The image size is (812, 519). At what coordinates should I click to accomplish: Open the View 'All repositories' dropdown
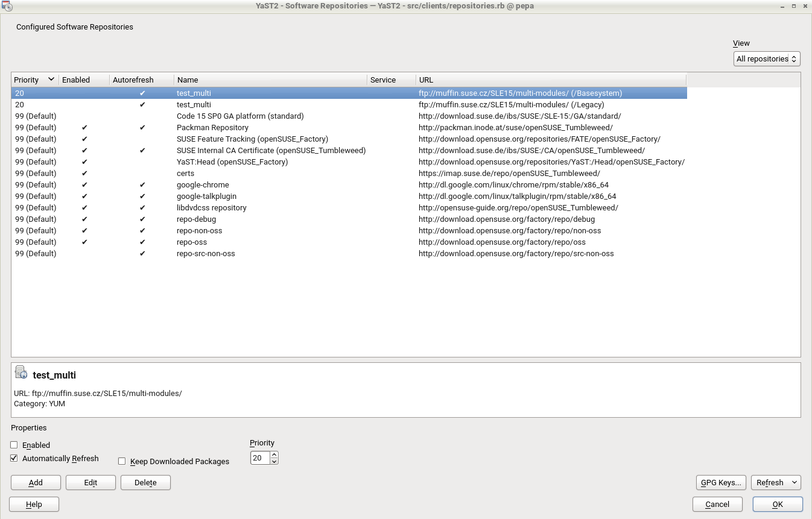pos(767,59)
